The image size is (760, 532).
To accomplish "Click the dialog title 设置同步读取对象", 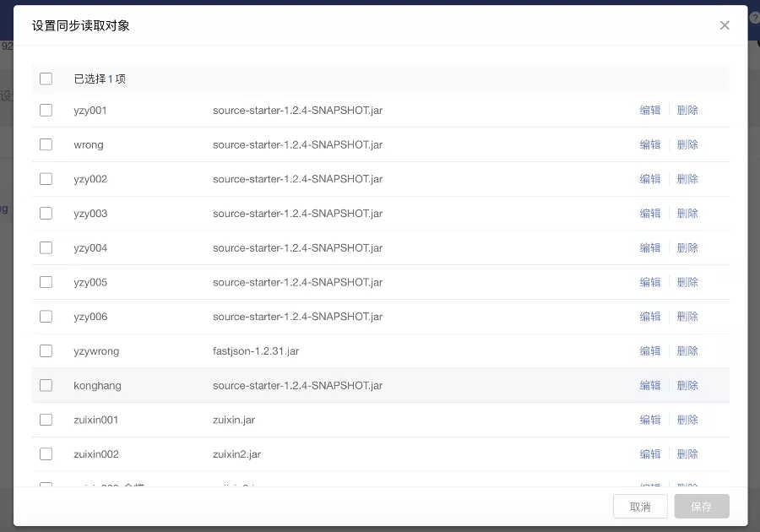I will (x=80, y=25).
